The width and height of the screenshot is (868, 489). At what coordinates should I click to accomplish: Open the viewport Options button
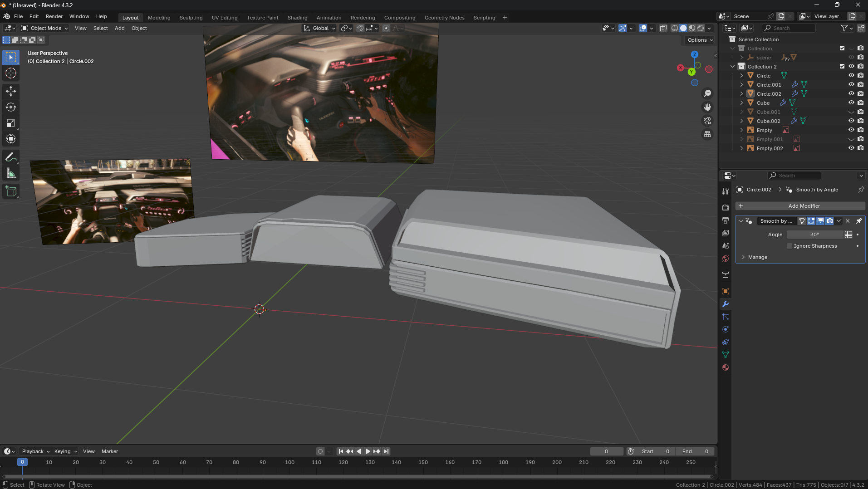(x=700, y=40)
